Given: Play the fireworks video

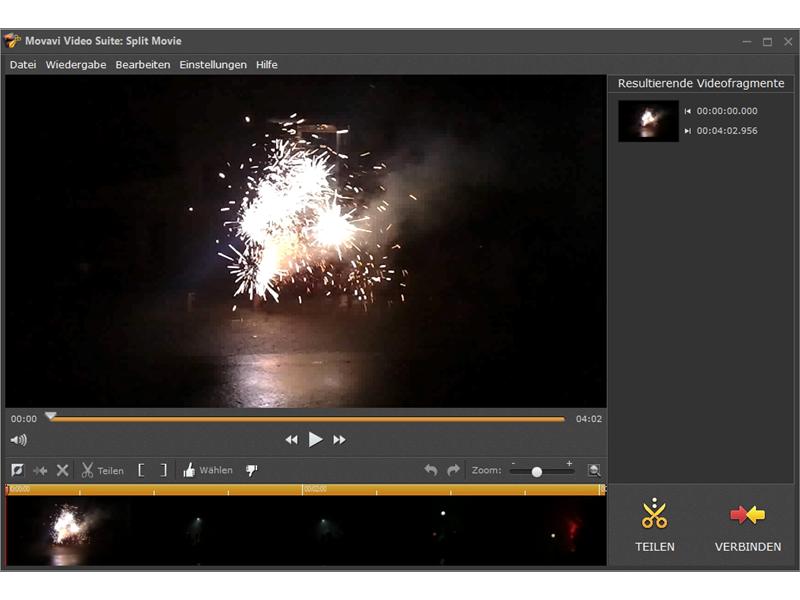Looking at the screenshot, I should coord(315,439).
